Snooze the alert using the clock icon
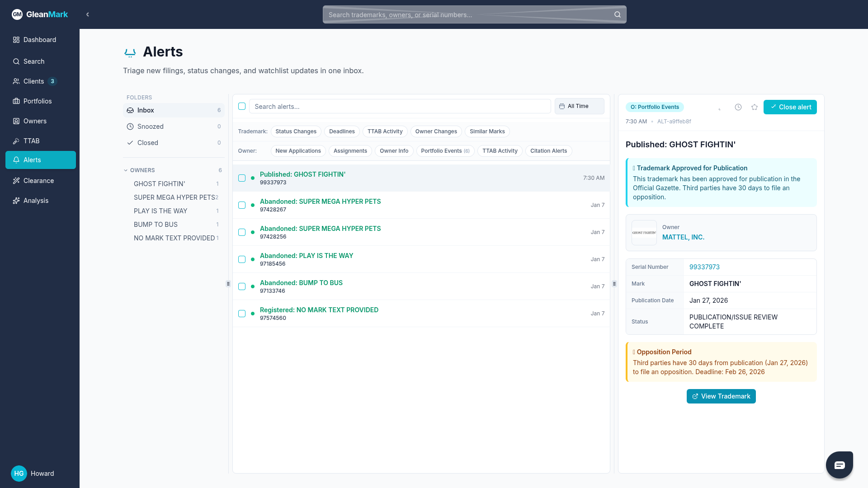This screenshot has height=488, width=868. 738,107
